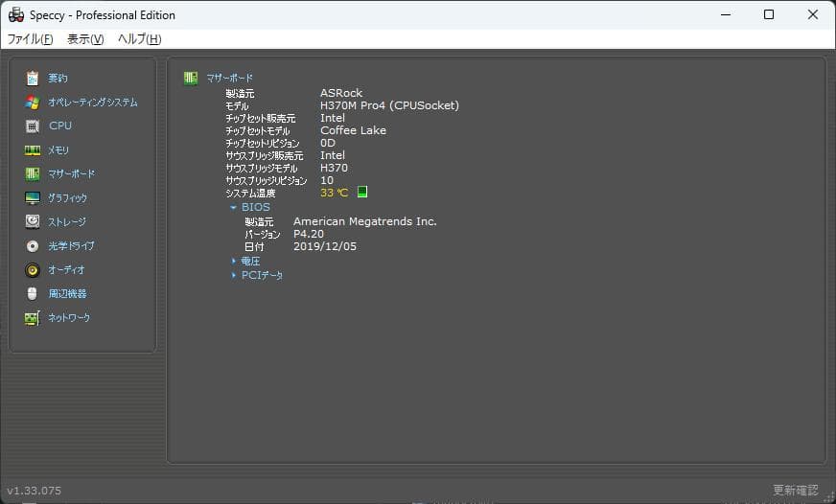Go to the 光学ドライブ section label
Viewport: 836px width, 504px height.
(72, 246)
